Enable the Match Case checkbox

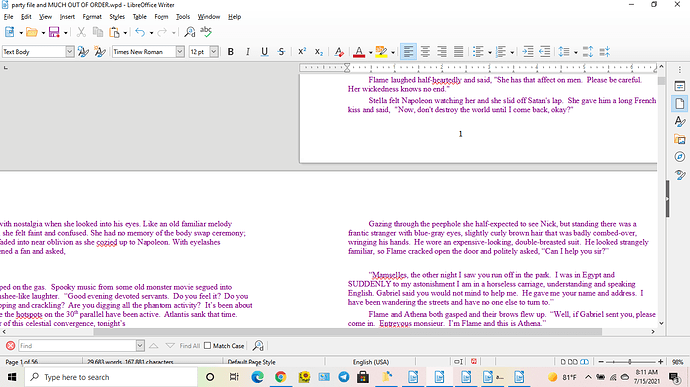(208, 346)
